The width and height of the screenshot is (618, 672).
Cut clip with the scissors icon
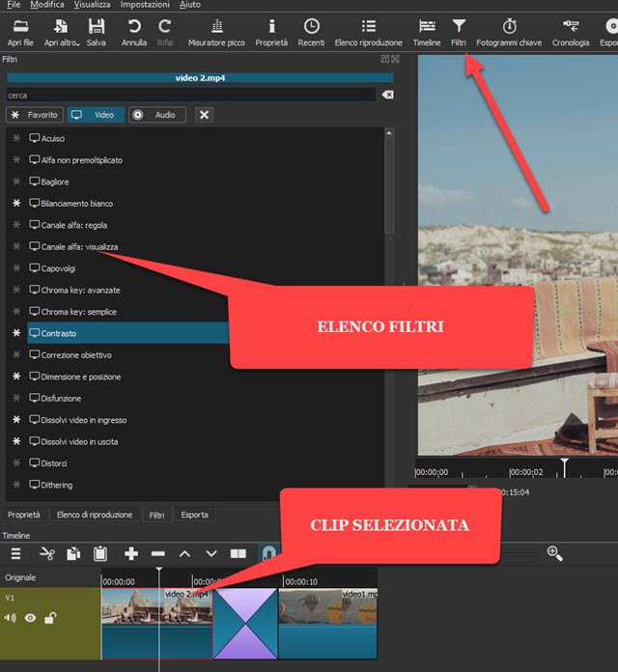(47, 553)
